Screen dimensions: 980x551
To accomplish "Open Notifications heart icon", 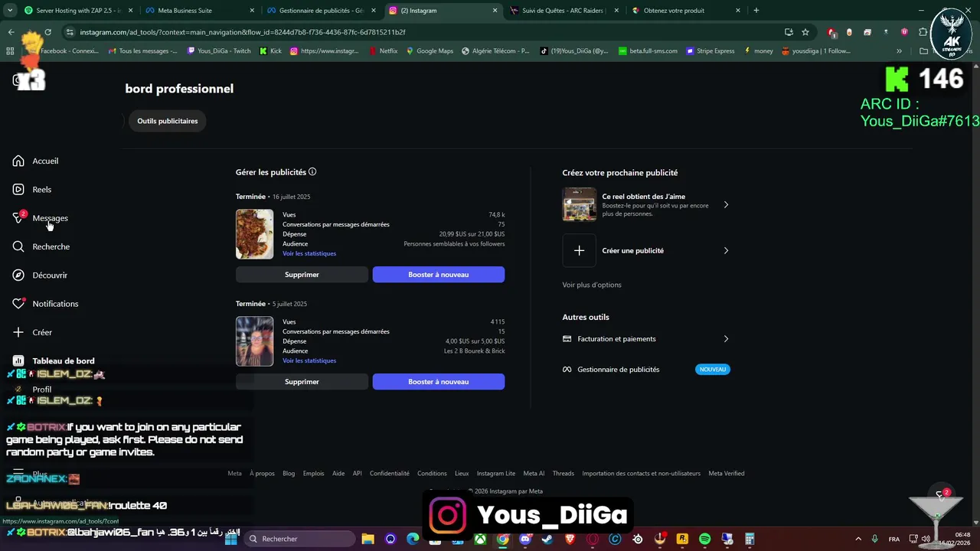I will click(x=18, y=304).
